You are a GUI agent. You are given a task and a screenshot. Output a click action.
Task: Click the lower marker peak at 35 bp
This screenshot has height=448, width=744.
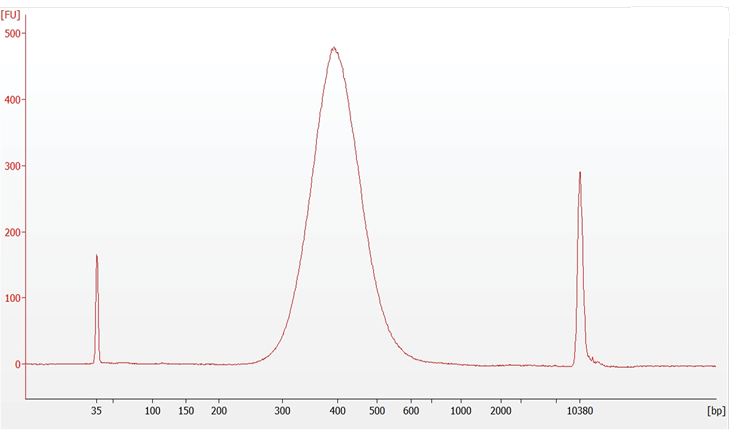pyautogui.click(x=97, y=256)
